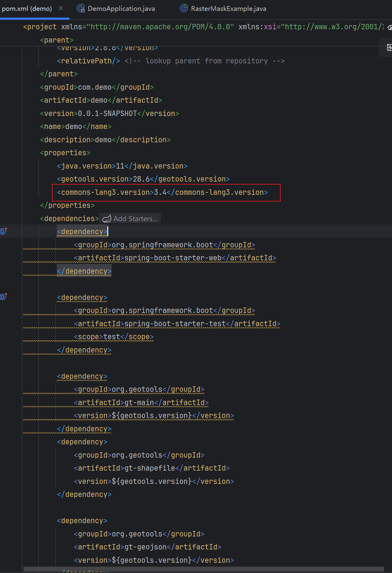
Task: Click the java.version value 11
Action: 120,166
